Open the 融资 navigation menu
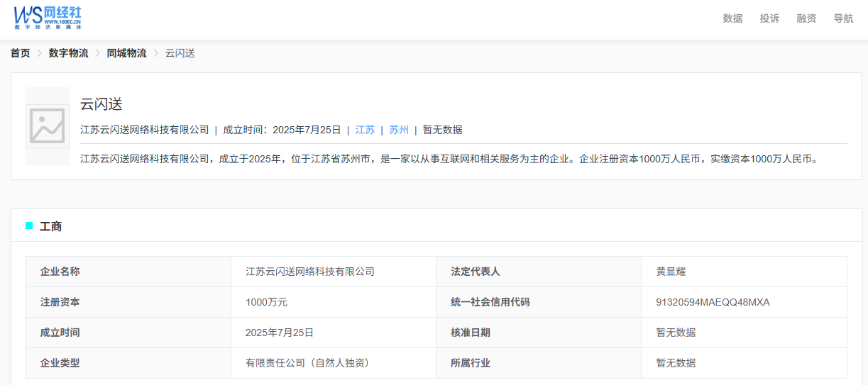 coord(806,18)
